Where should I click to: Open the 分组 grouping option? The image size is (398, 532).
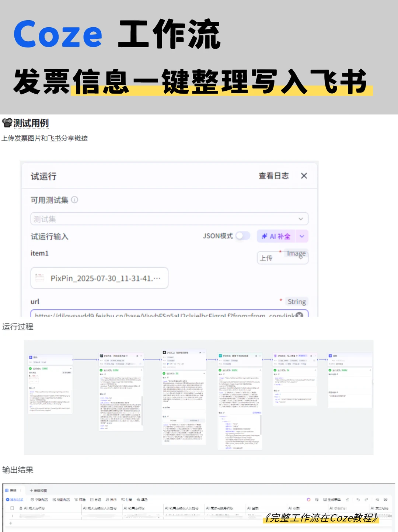(95, 500)
